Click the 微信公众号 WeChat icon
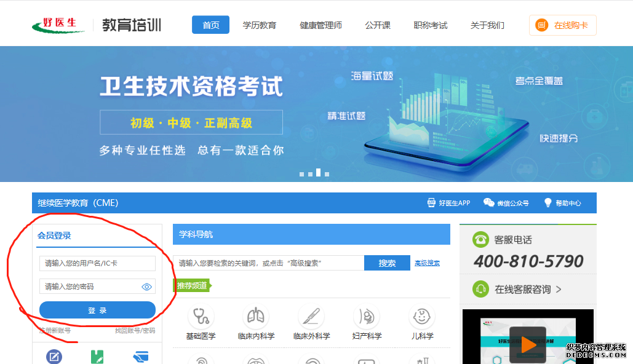The height and width of the screenshot is (364, 633). click(489, 202)
